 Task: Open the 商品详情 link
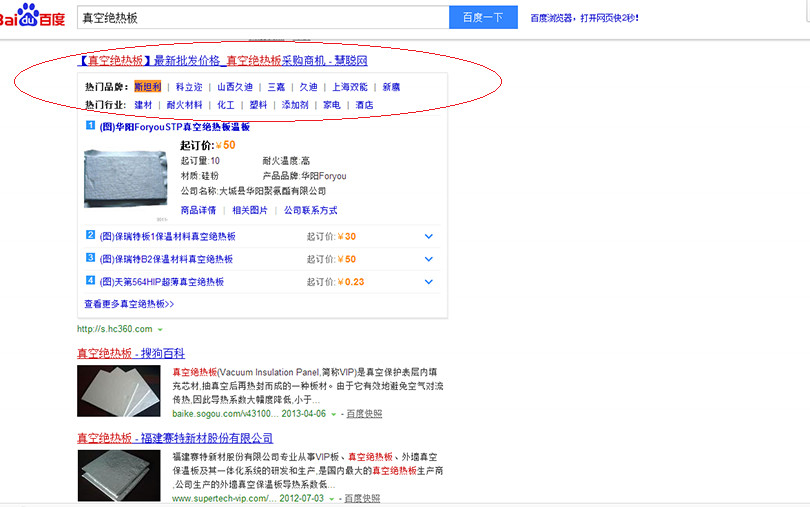point(198,210)
